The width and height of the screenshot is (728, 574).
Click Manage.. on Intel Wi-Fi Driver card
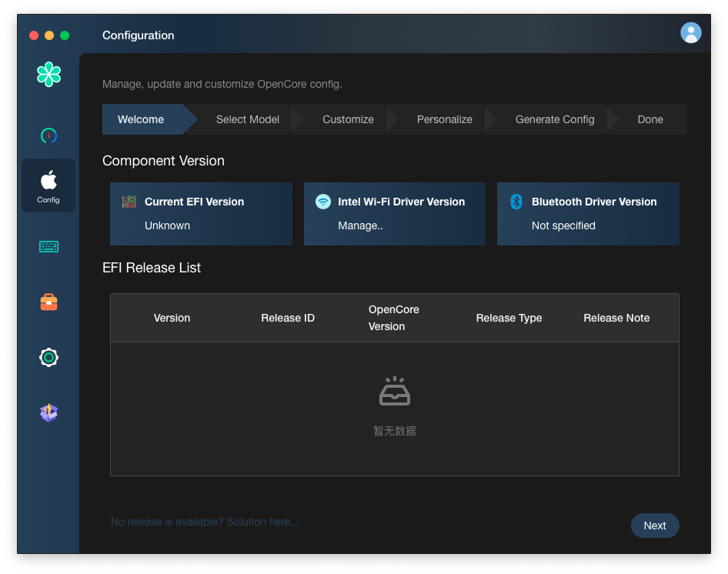click(x=360, y=225)
